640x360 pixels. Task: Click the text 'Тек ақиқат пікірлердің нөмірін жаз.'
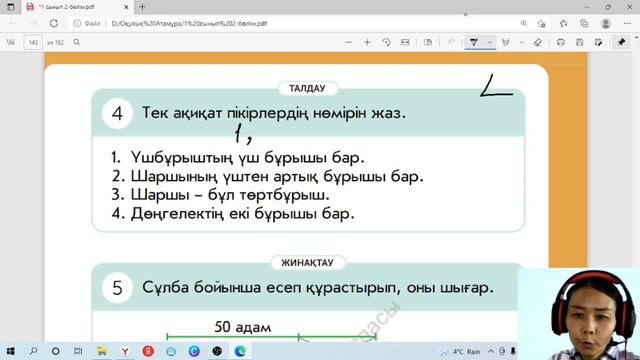coord(274,113)
